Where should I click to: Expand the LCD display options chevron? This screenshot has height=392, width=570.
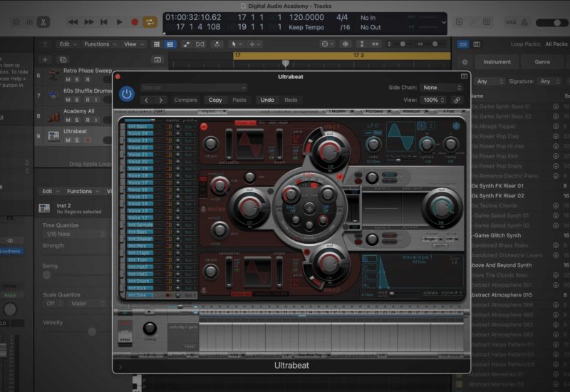444,22
